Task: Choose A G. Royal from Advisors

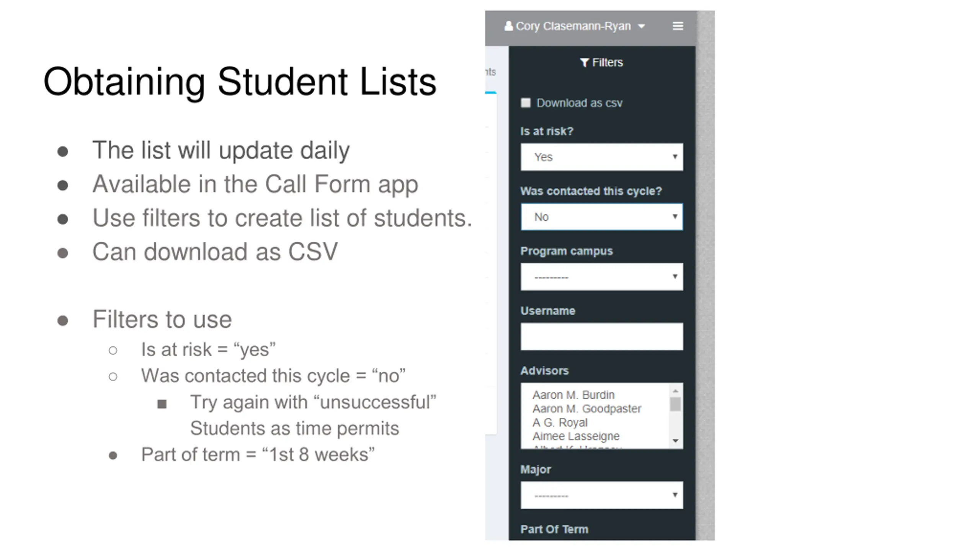Action: [560, 422]
